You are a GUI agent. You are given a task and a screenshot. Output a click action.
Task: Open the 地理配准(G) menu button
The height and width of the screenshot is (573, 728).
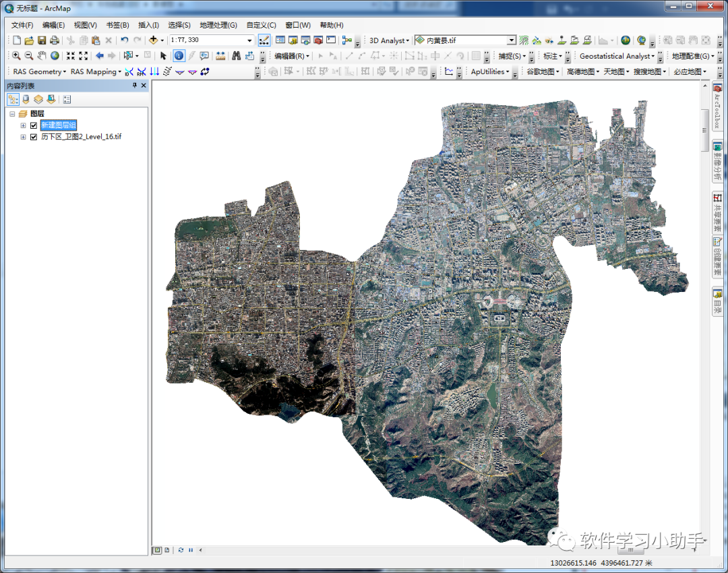(693, 56)
